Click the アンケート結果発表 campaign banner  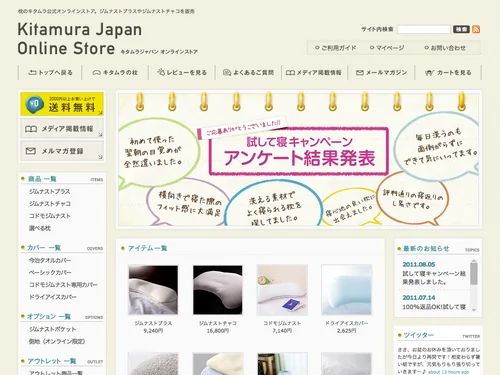click(x=299, y=159)
